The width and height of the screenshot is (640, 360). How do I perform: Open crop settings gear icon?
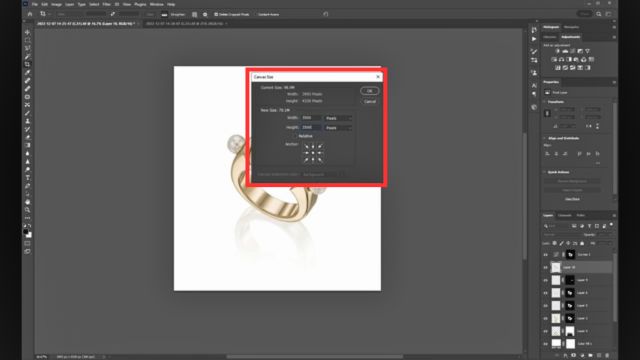(x=205, y=14)
